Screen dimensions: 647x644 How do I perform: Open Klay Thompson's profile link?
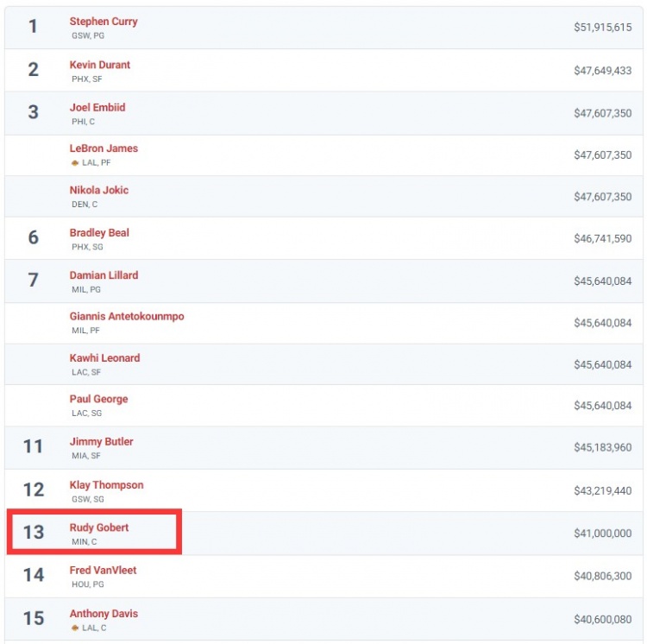point(106,485)
